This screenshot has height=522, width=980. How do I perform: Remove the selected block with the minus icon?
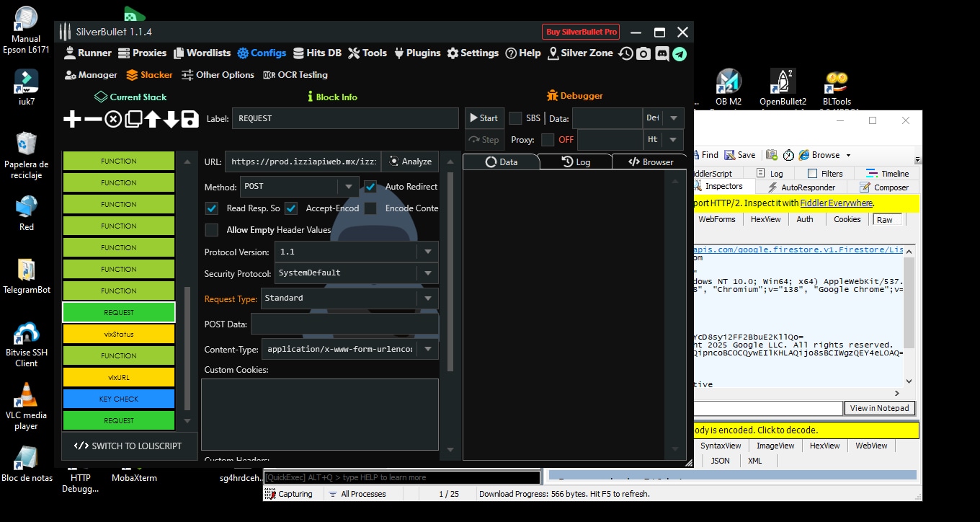point(93,119)
